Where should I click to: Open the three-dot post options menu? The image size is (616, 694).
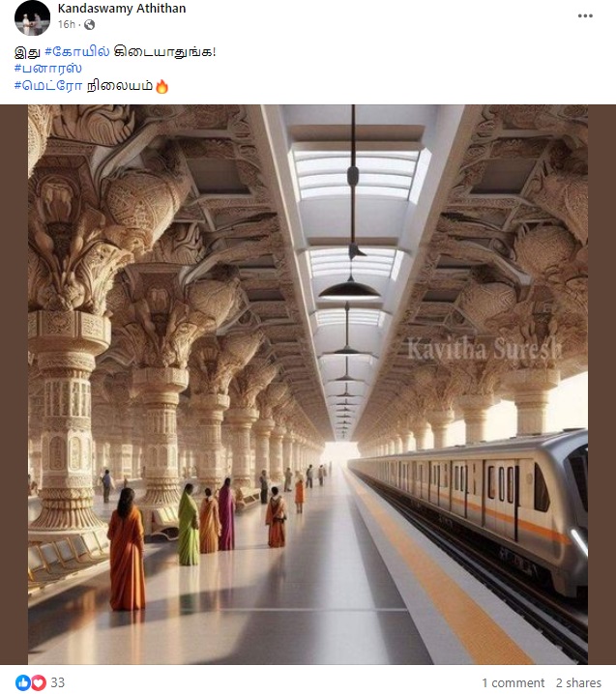[x=585, y=15]
